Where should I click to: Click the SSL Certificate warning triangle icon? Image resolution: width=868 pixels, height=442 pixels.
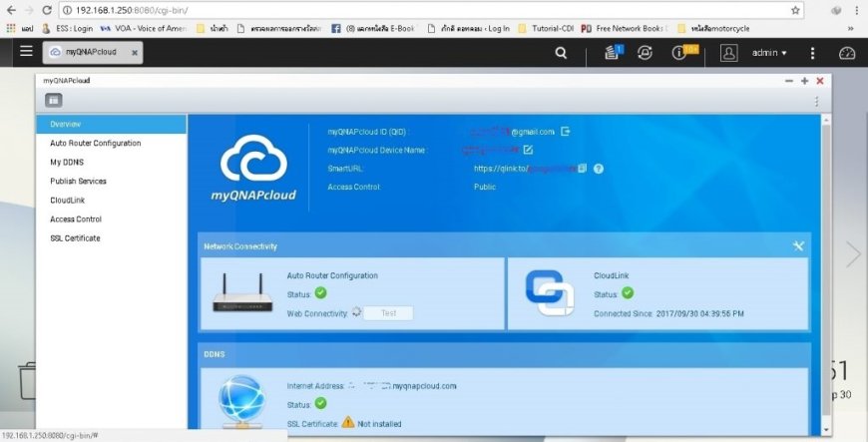coord(347,423)
